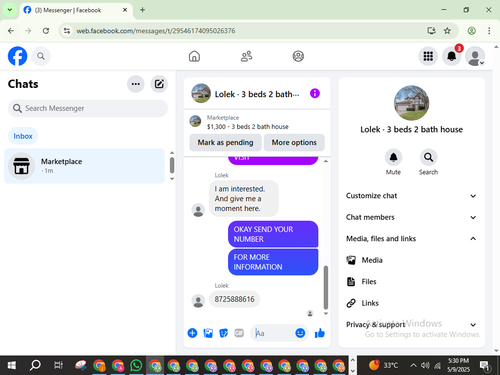Open the nine-dot Menu grid
The image size is (500, 375).
428,56
